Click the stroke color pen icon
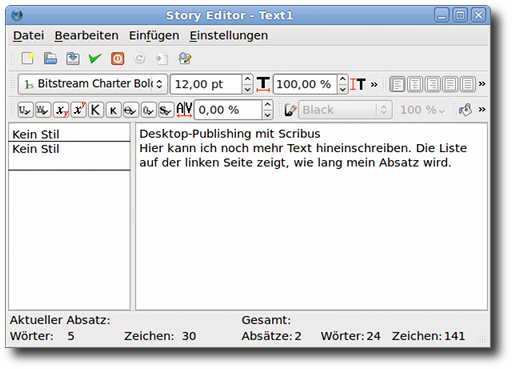This screenshot has width=512, height=369. pos(290,110)
